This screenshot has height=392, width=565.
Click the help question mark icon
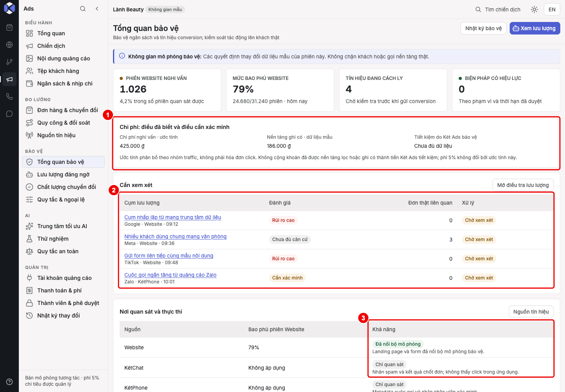[9, 382]
